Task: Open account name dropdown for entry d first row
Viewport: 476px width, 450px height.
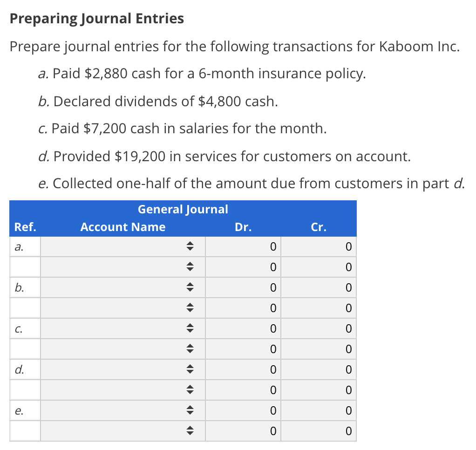Action: point(122,369)
